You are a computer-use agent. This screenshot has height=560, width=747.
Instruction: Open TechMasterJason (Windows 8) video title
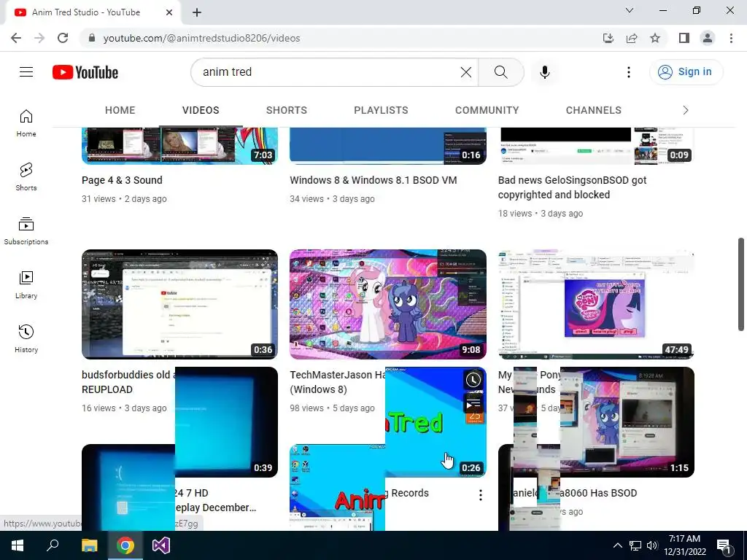coord(337,382)
